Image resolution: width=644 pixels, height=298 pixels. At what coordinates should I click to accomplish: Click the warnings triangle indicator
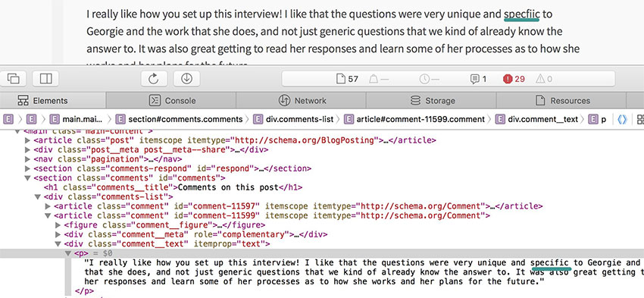pyautogui.click(x=544, y=79)
